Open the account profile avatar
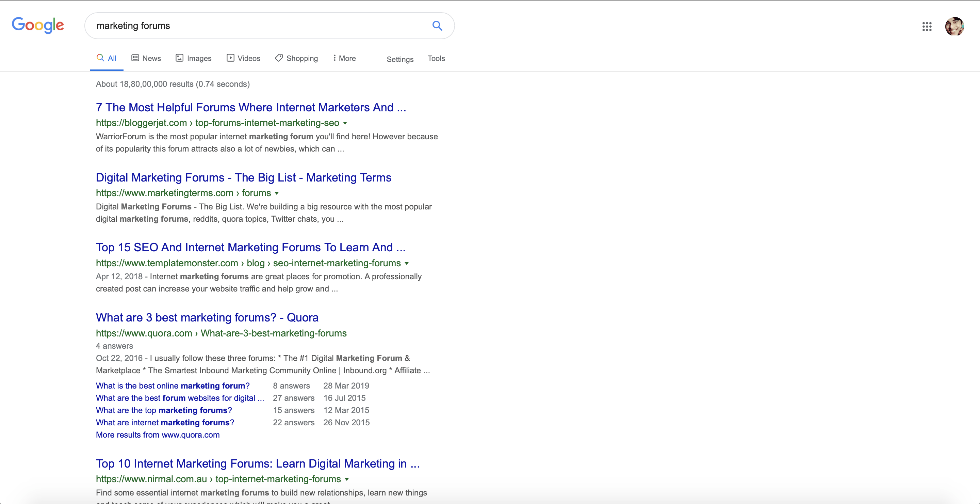This screenshot has width=980, height=504. click(x=954, y=26)
